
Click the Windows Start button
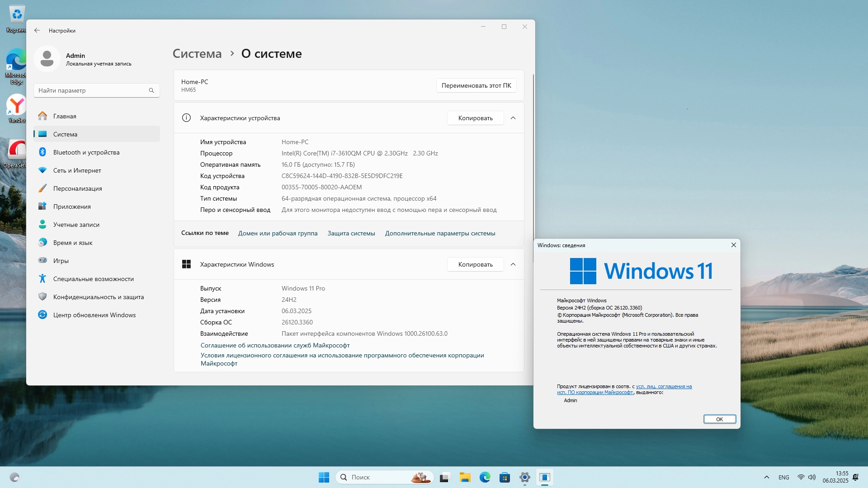(x=324, y=477)
